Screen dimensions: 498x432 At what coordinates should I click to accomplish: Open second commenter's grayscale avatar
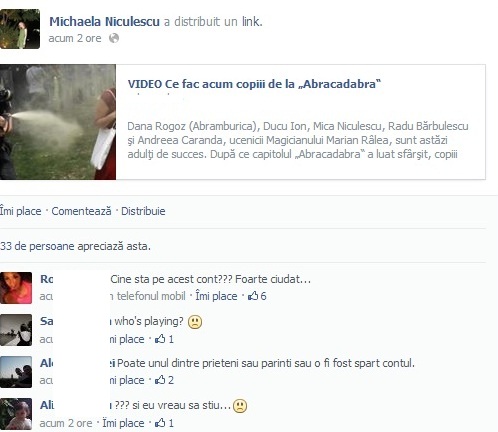pyautogui.click(x=16, y=330)
